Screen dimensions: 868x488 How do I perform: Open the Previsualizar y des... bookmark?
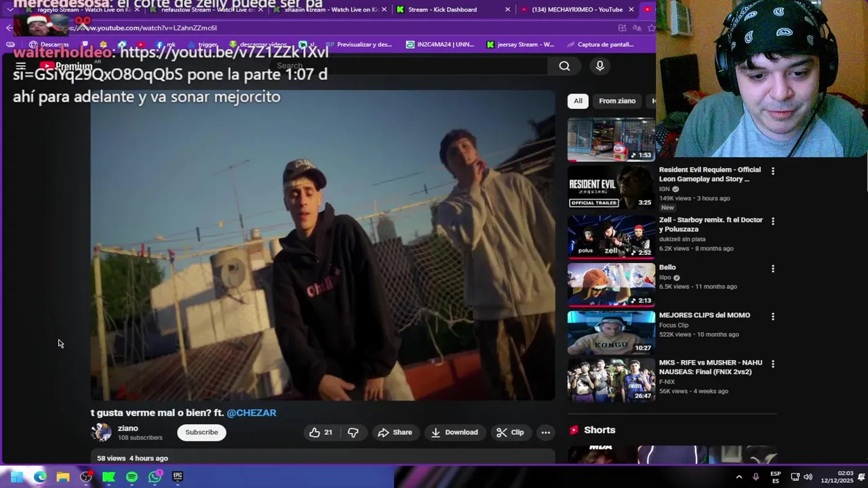[359, 45]
